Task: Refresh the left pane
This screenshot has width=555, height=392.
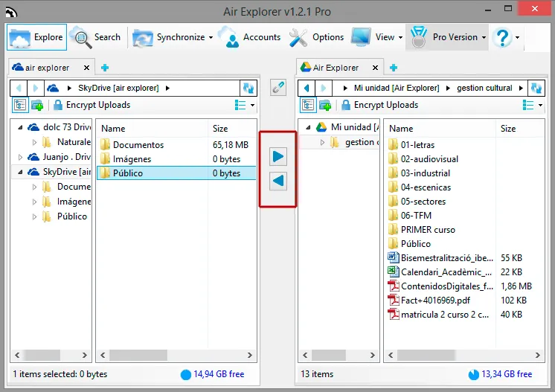Action: tap(248, 88)
